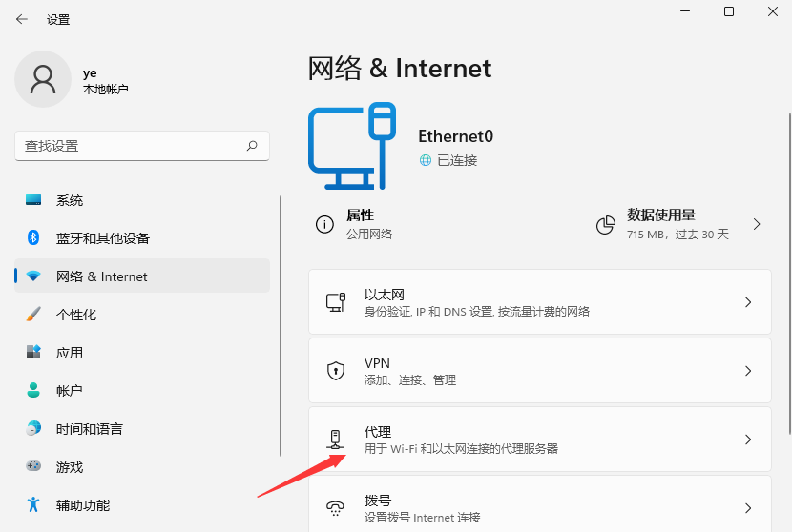The width and height of the screenshot is (792, 532).
Task: Click the back arrow in title bar
Action: (x=22, y=19)
